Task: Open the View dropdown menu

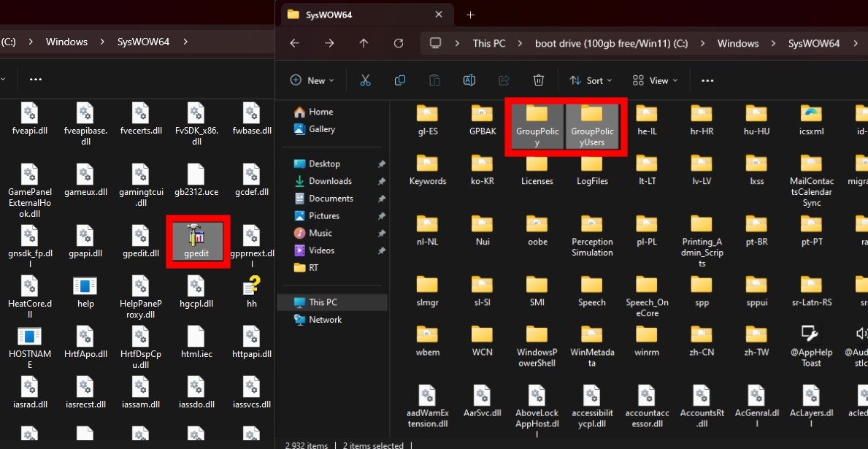Action: (x=656, y=80)
